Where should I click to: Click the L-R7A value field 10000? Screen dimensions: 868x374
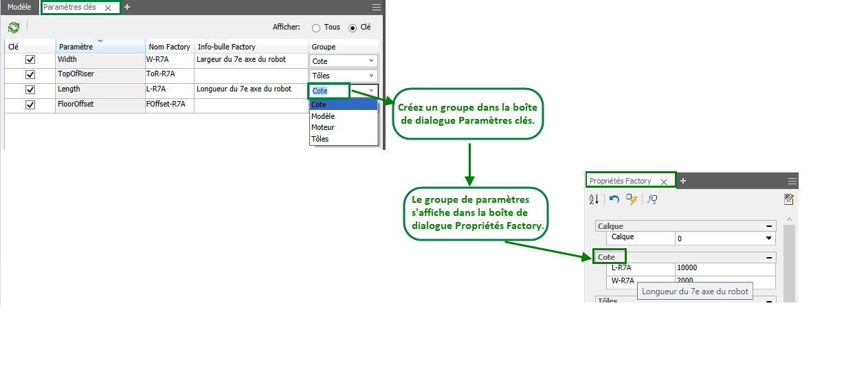pos(724,268)
